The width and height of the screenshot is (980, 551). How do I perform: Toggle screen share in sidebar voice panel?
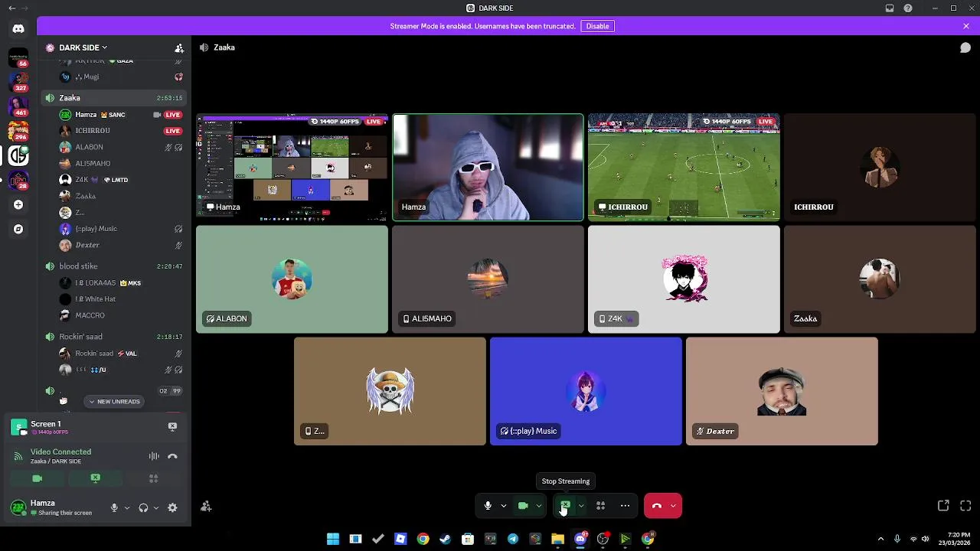95,478
